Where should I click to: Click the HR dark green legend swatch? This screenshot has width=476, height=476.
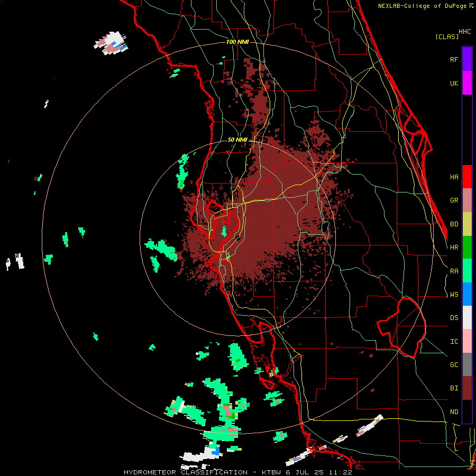pyautogui.click(x=467, y=247)
